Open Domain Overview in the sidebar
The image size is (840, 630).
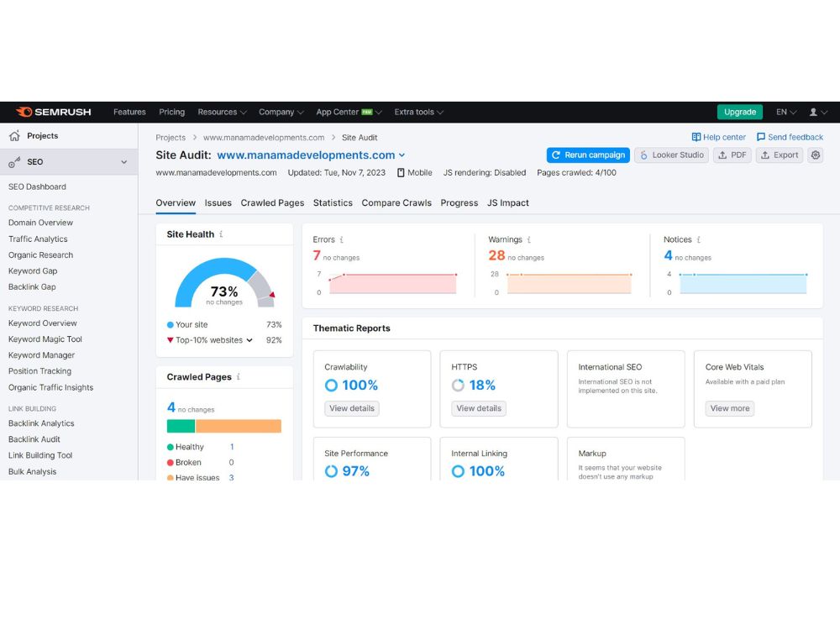pyautogui.click(x=40, y=223)
